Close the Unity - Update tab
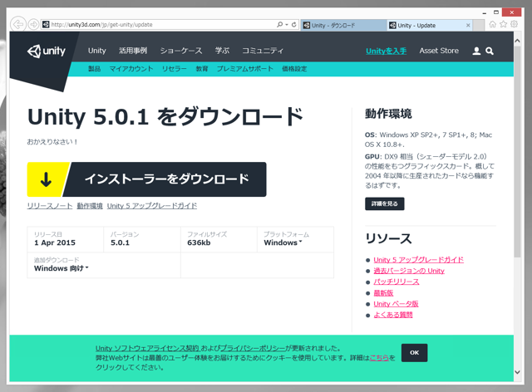 468,25
